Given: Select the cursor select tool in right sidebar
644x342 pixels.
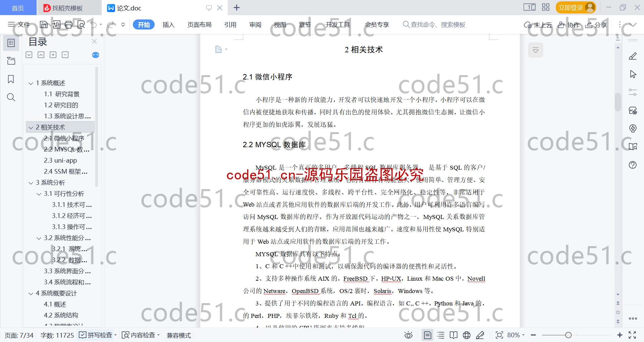Looking at the screenshot, I should [633, 74].
